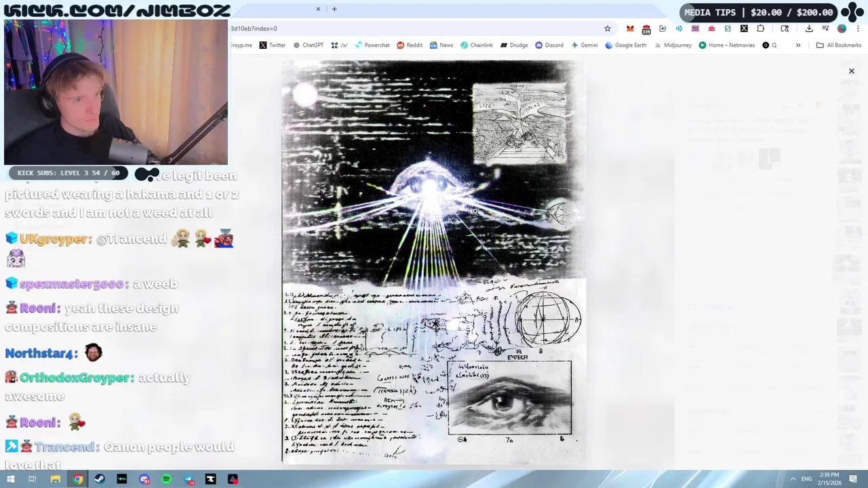Open the Powerchat bookmark
This screenshot has height=488, width=868.
372,45
